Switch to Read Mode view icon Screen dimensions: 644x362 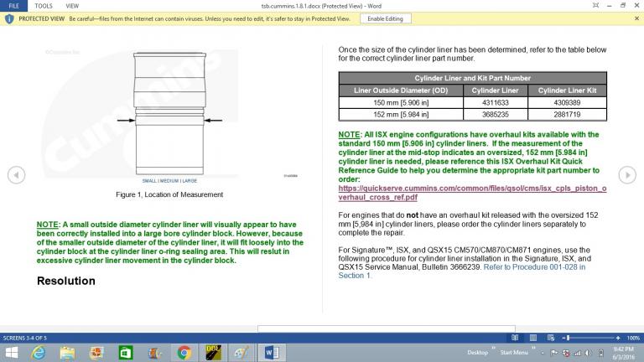point(515,338)
